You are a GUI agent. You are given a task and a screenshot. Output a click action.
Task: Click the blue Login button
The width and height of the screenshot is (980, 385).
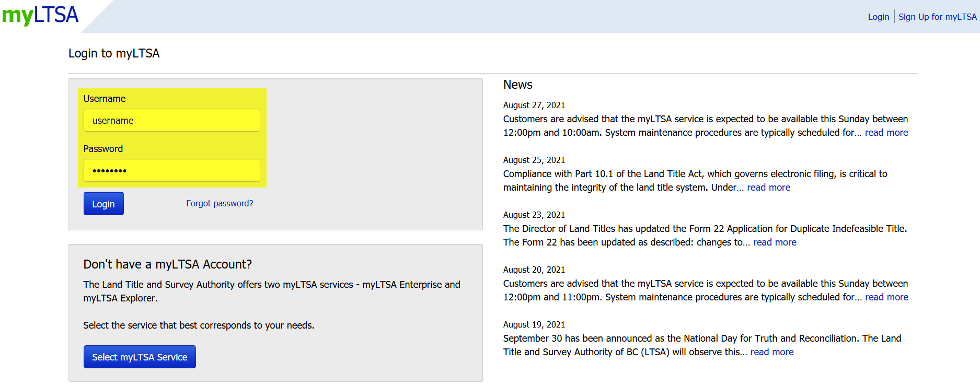tap(103, 204)
